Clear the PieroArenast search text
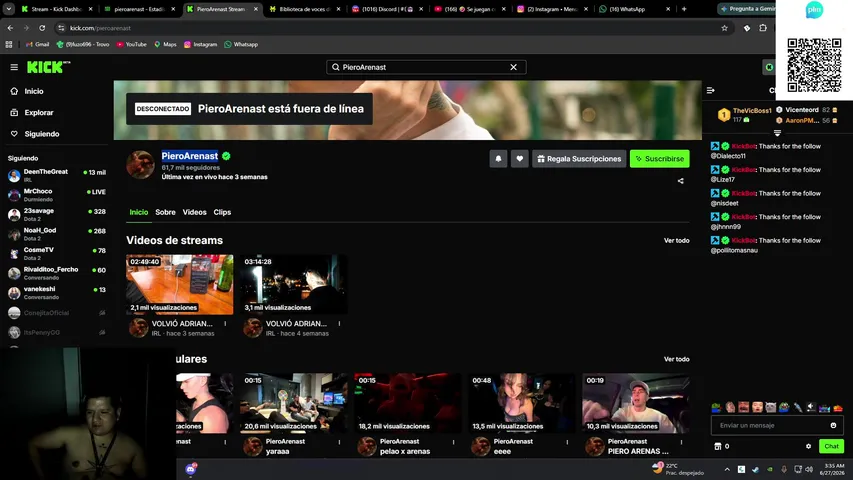Screen dimensions: 853x480 click(514, 67)
